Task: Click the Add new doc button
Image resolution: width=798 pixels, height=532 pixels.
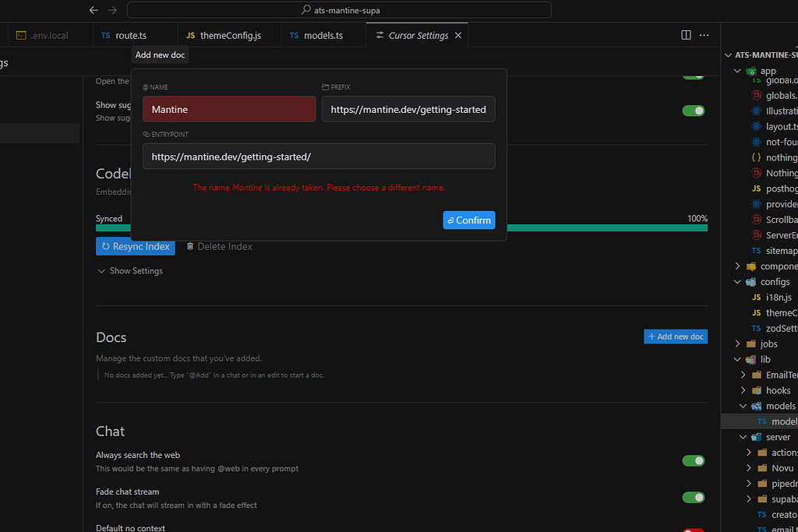Action: point(675,336)
